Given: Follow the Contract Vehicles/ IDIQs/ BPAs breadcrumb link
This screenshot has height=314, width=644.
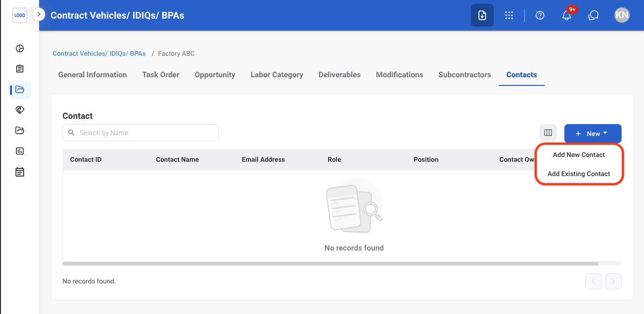Looking at the screenshot, I should coord(99,53).
